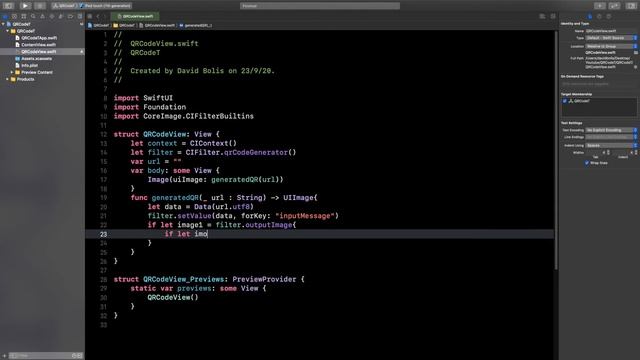Click the Indent width stepper
Image resolution: width=640 pixels, height=360 pixels.
[636, 153]
